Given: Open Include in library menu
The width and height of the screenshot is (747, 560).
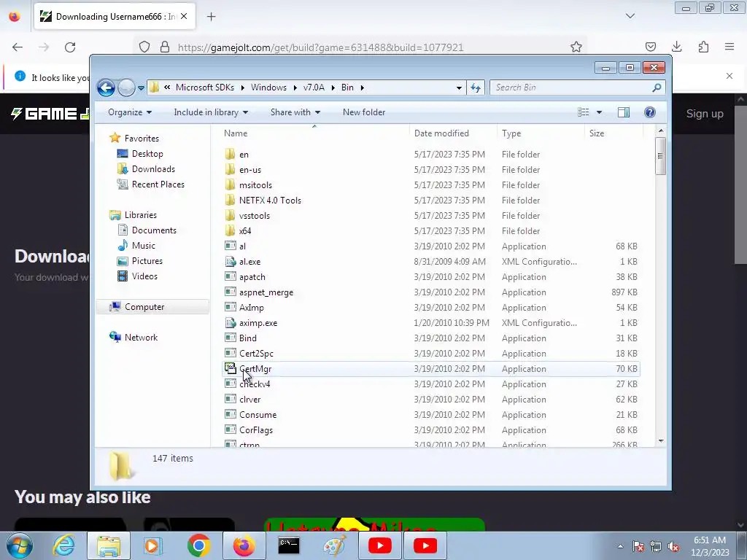Looking at the screenshot, I should (211, 112).
